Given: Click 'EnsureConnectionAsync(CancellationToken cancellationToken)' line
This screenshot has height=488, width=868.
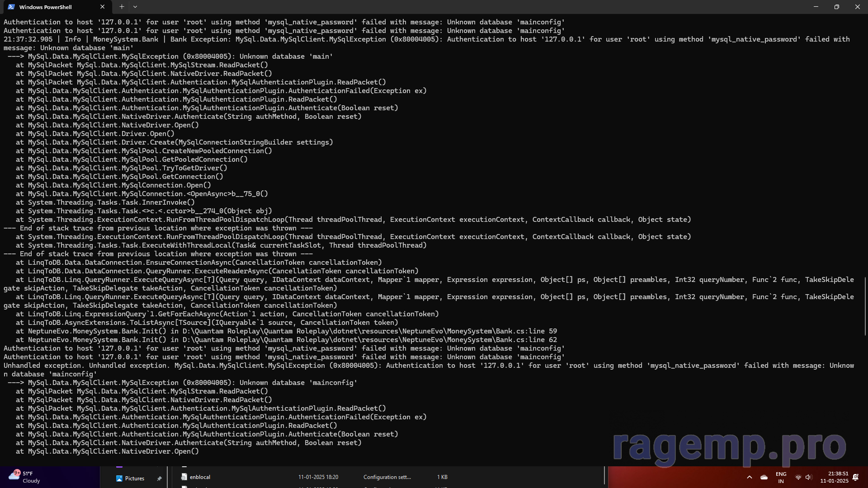Looking at the screenshot, I should [199, 263].
